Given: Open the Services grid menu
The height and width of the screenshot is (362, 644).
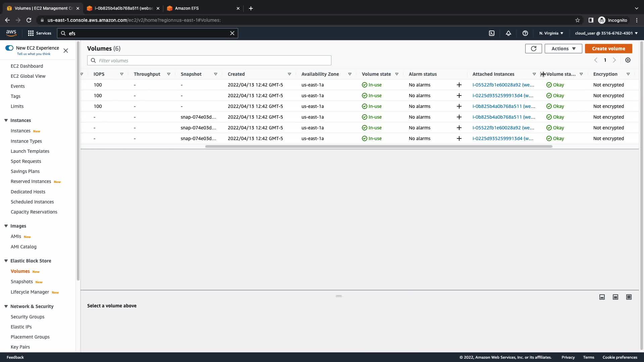Looking at the screenshot, I should [x=40, y=33].
